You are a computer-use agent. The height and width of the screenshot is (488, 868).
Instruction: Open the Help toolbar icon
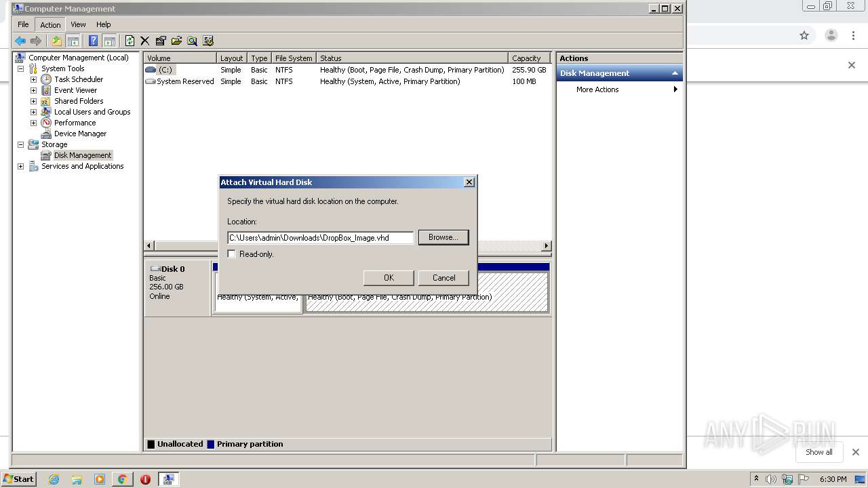click(93, 41)
